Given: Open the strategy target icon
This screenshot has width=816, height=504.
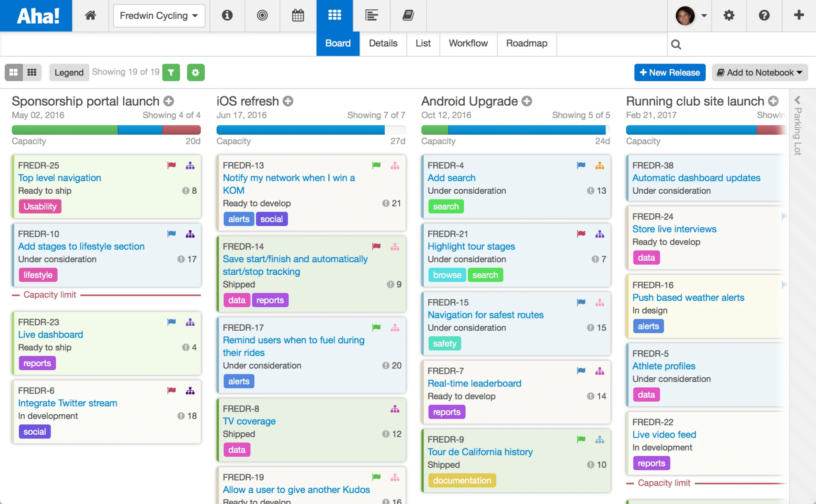Looking at the screenshot, I should click(262, 15).
